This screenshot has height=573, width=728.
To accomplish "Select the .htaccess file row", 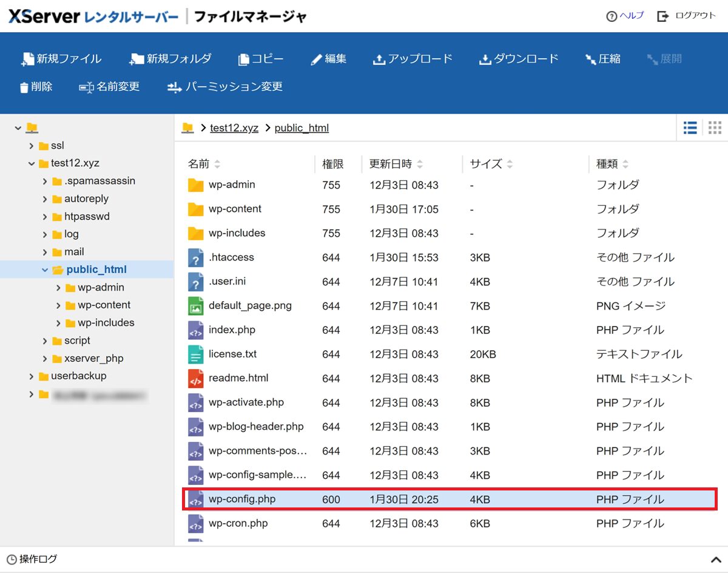I will [x=231, y=257].
